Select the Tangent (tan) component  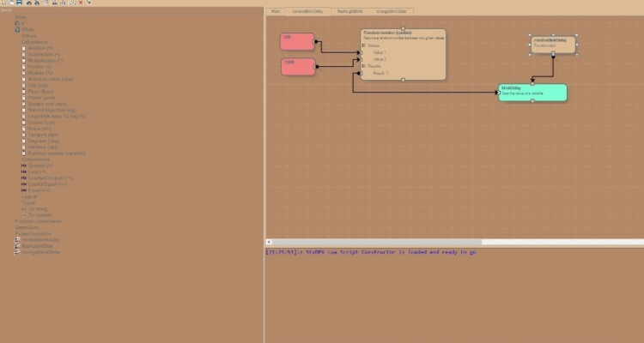[x=43, y=134]
